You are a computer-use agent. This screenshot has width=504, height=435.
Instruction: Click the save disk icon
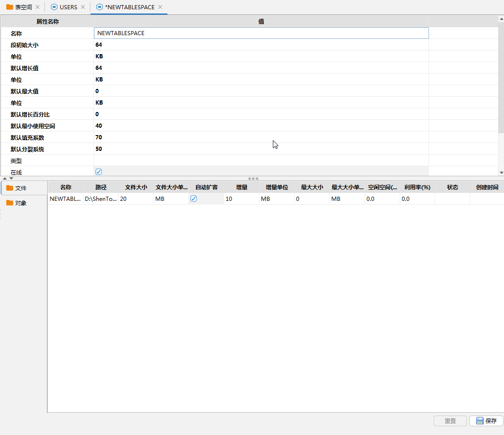[x=480, y=421]
